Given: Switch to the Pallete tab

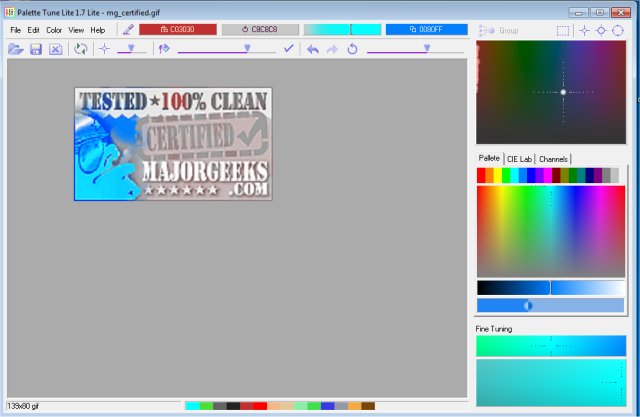Looking at the screenshot, I should point(489,158).
